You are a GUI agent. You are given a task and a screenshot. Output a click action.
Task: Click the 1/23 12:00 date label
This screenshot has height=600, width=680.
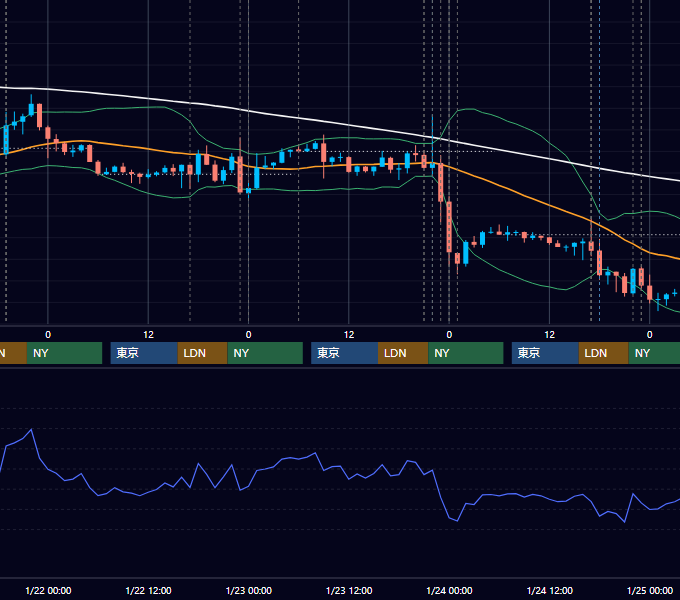click(x=349, y=590)
